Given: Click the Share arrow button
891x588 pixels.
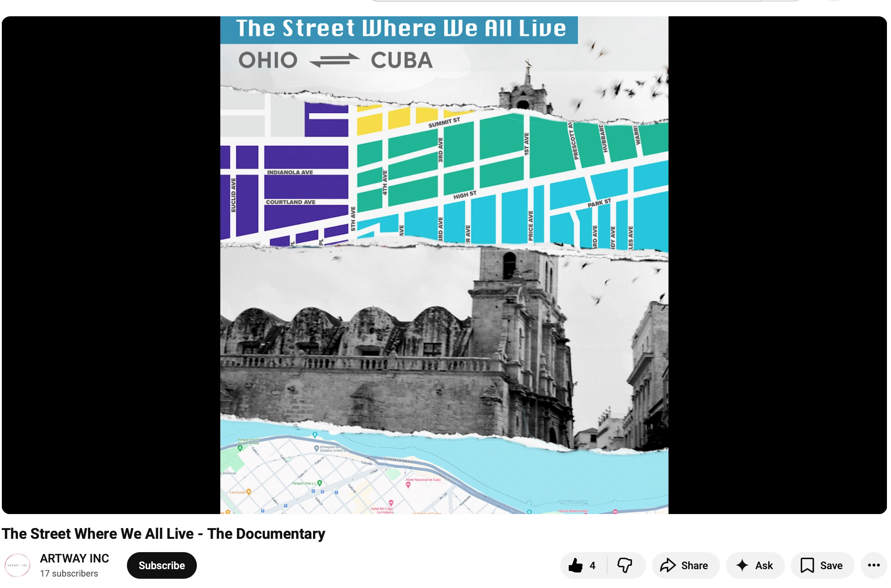Looking at the screenshot, I should coord(685,565).
